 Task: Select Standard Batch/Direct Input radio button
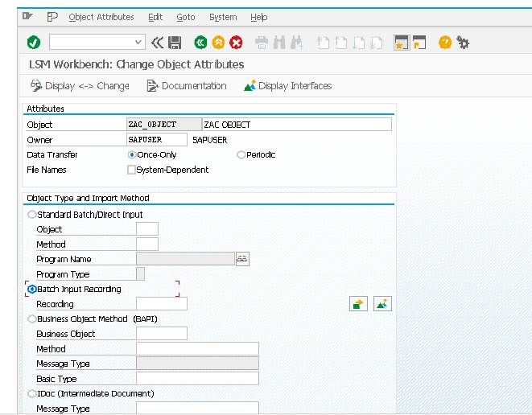32,214
